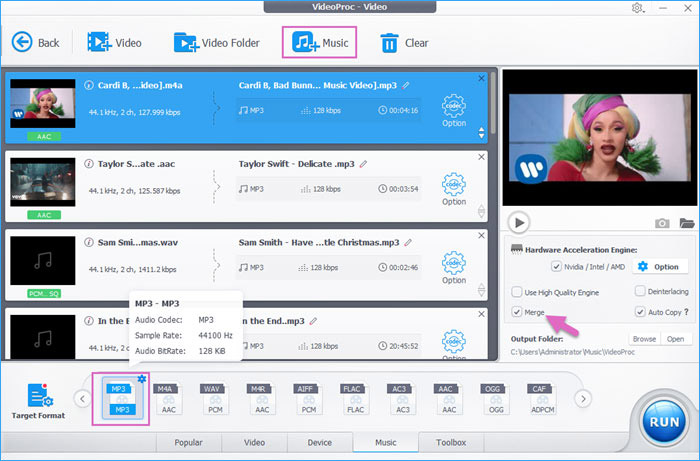This screenshot has width=700, height=461.
Task: Open codec Option for Taylor Swift track
Action: tap(454, 189)
